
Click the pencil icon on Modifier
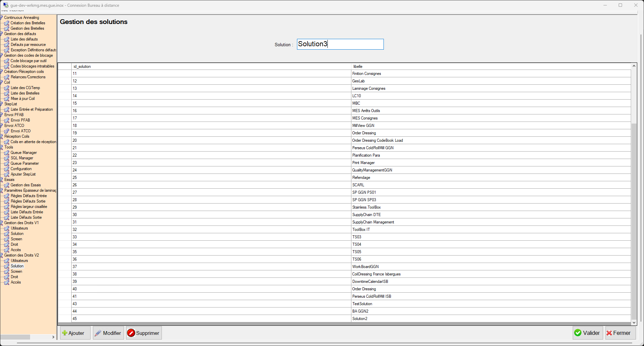(98, 333)
